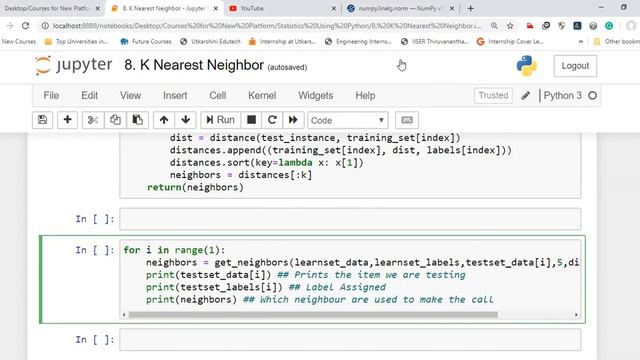Click the 'neighbors = distances[:k]' line

(241, 175)
